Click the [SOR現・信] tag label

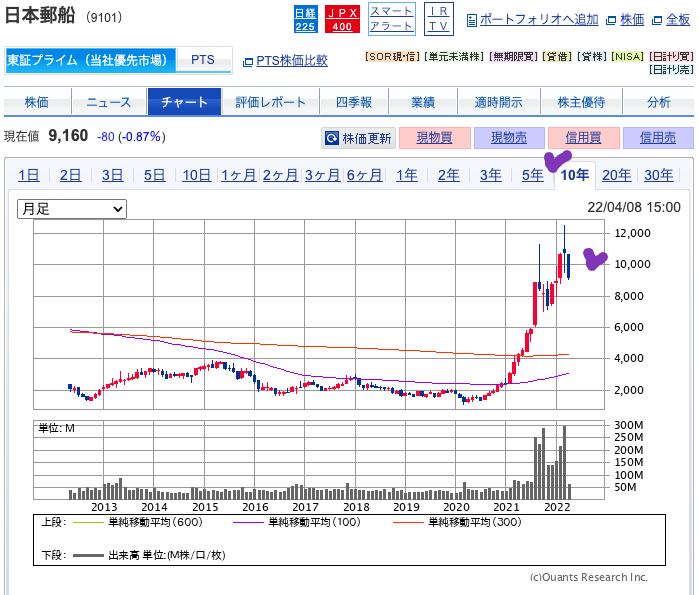pos(392,57)
